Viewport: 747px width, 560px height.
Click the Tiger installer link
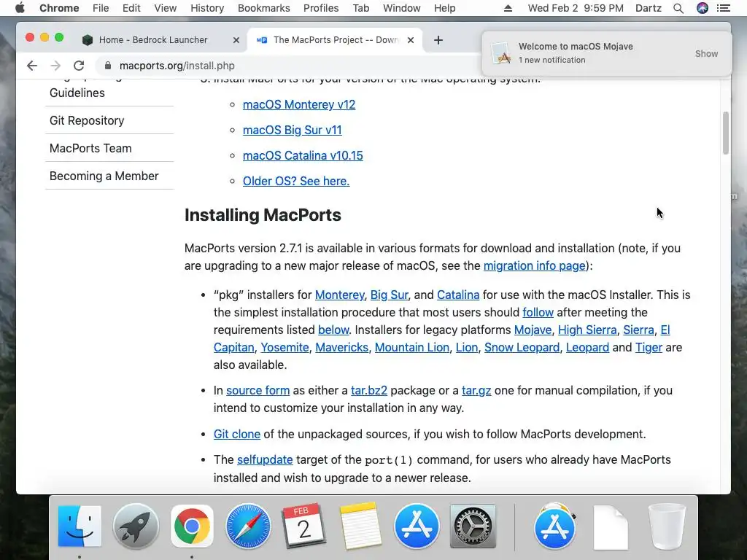649,347
